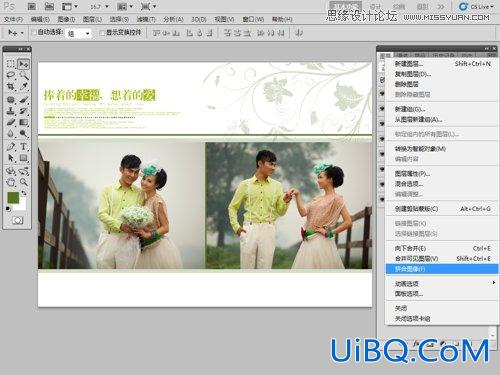Select the History Brush tool

[23, 111]
